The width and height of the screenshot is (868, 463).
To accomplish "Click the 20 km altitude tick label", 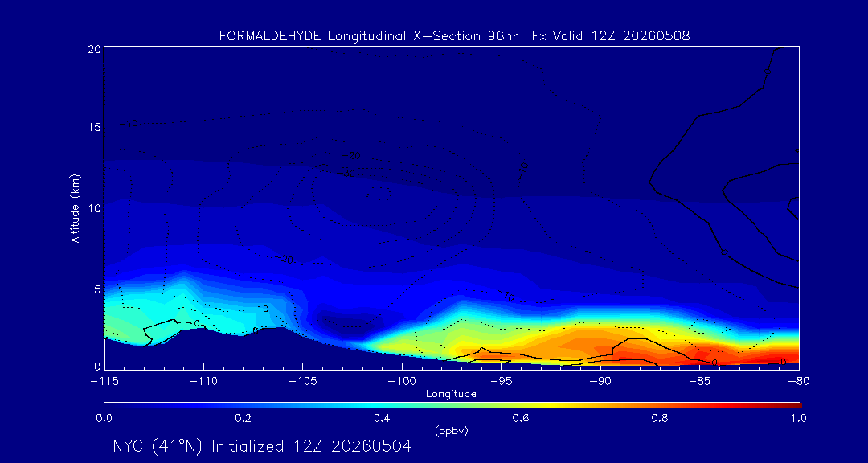I will 94,49.
